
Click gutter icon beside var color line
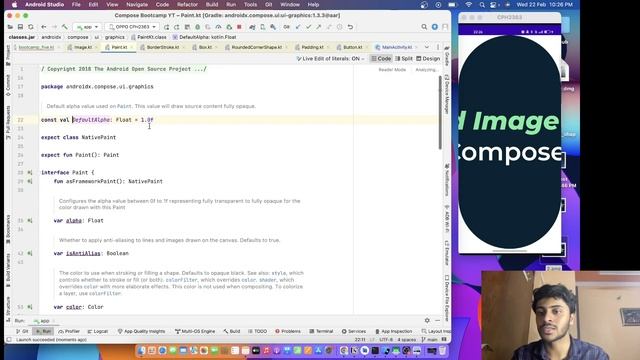tap(30, 307)
